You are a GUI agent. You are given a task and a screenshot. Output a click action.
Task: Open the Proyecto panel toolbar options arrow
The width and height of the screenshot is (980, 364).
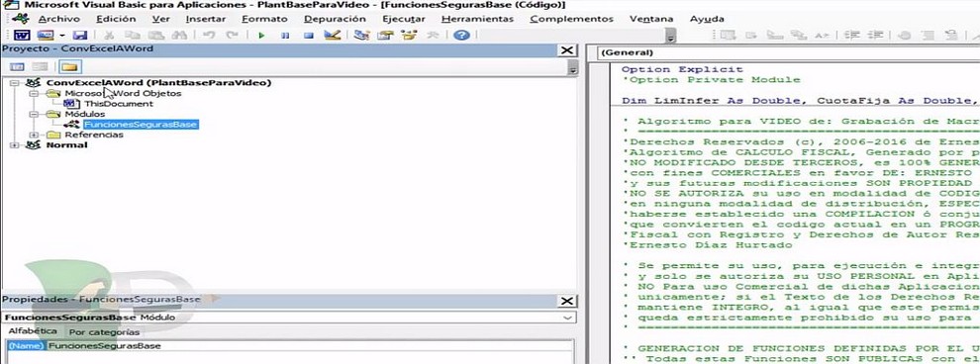pos(573,68)
